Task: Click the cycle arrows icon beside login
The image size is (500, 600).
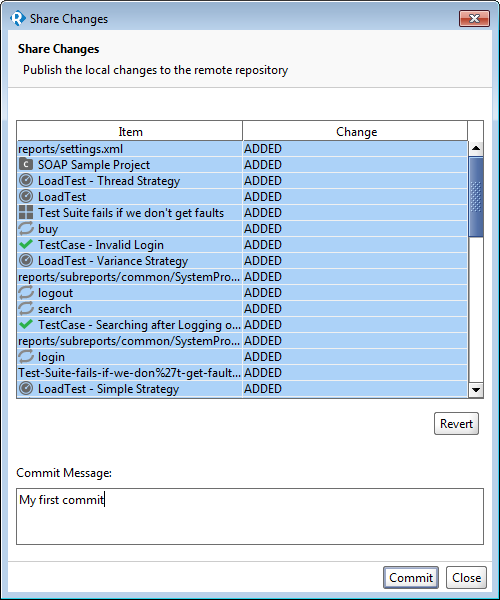Action: (26, 357)
